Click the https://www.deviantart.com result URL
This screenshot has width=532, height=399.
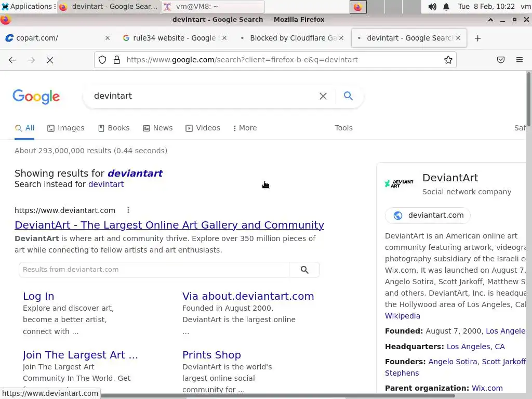coord(65,210)
